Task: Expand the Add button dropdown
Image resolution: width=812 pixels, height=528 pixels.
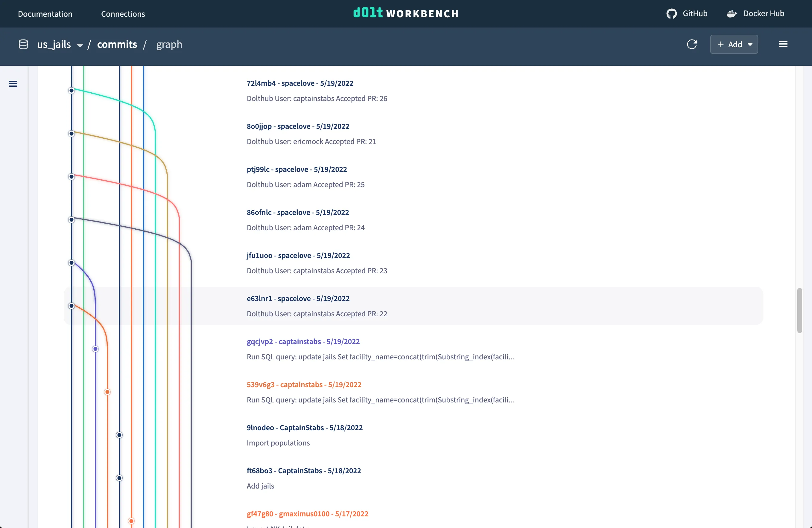Action: point(750,44)
